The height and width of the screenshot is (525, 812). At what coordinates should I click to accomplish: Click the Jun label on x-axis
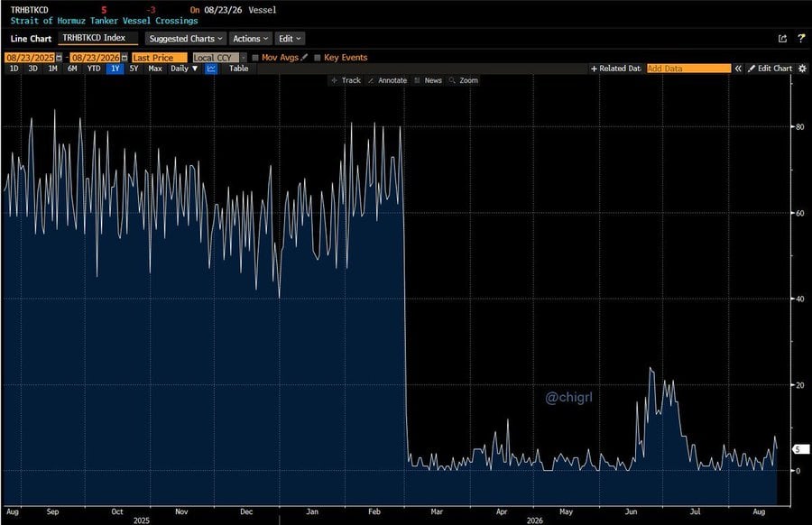point(631,511)
